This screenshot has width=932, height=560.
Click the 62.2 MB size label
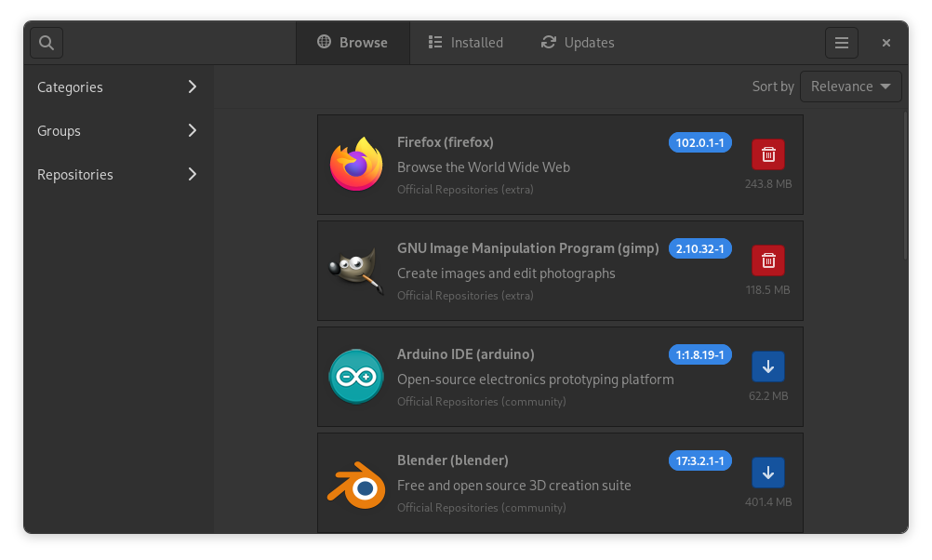tap(768, 396)
